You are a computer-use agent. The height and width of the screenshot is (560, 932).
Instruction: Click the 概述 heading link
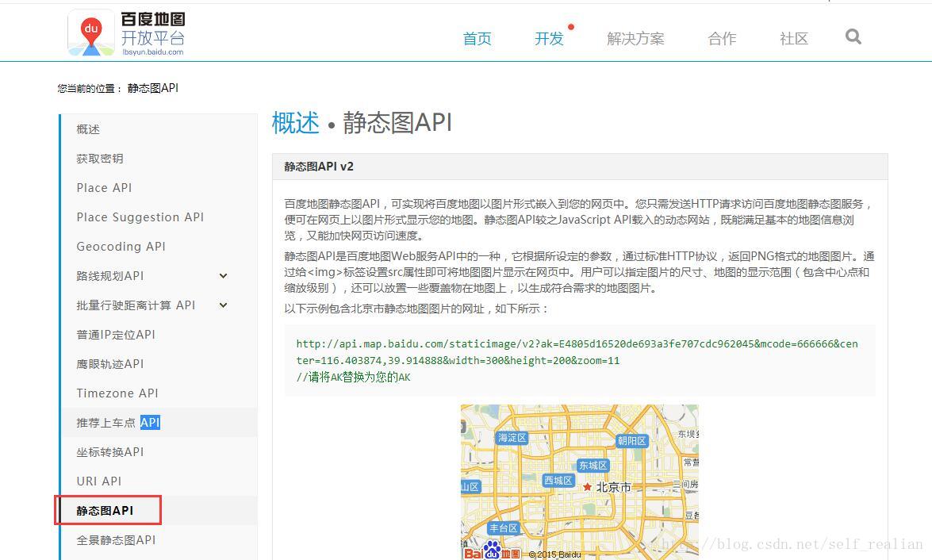click(295, 123)
